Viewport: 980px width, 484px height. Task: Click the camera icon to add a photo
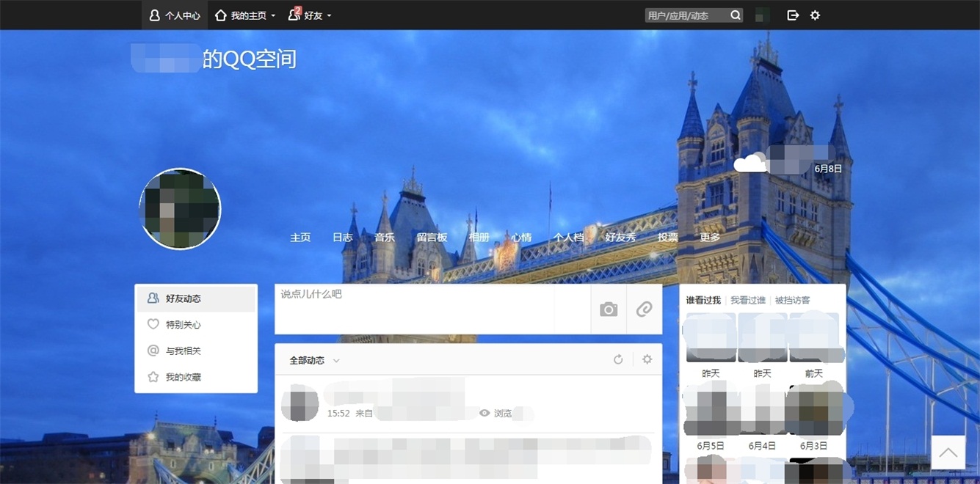pos(608,309)
